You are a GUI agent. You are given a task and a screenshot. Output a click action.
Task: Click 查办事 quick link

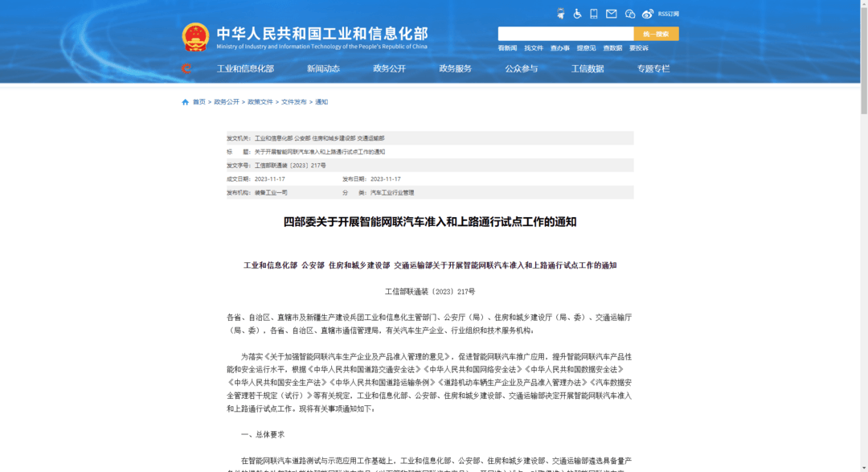tap(559, 48)
